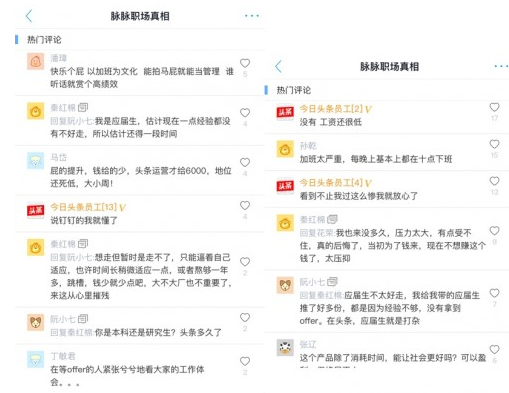Screen dimensions: 509x393
Task: Like 秦红棉's 我是应届生 comment
Action: [245, 113]
